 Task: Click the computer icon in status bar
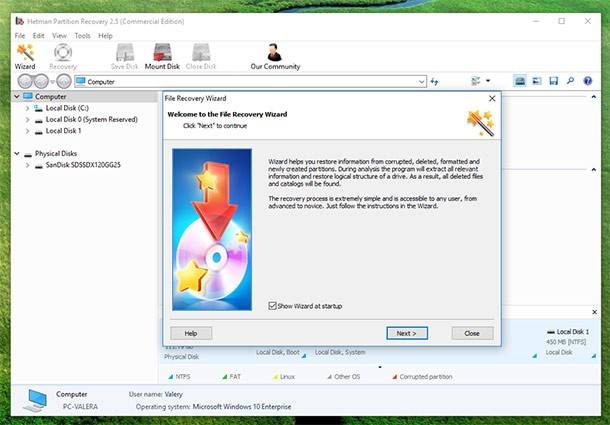[35, 400]
